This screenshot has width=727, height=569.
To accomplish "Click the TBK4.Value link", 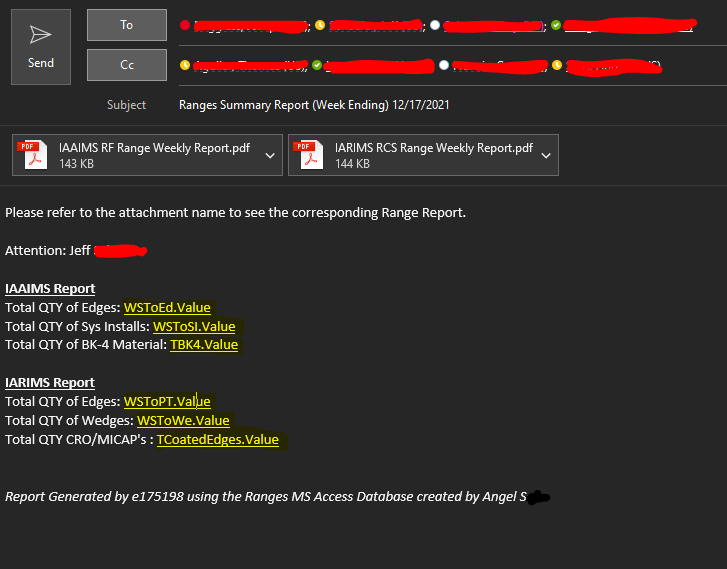I will pyautogui.click(x=204, y=345).
